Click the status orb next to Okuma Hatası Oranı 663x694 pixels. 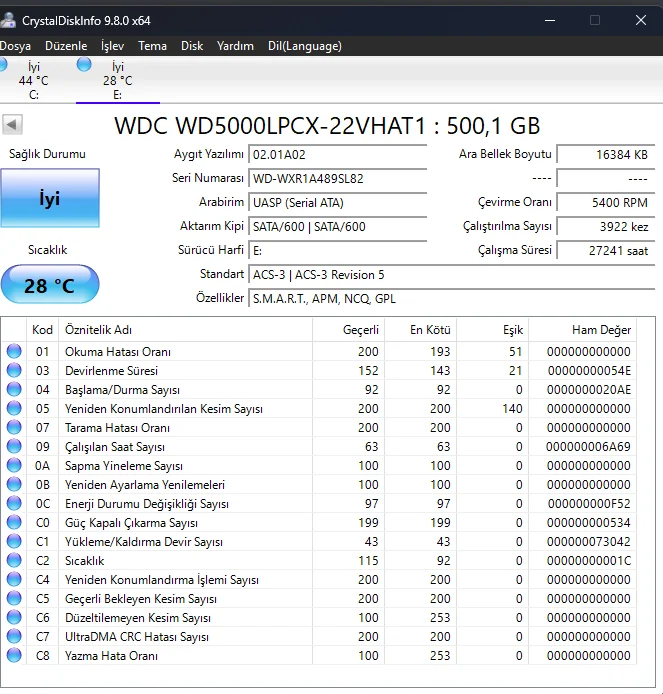click(14, 352)
